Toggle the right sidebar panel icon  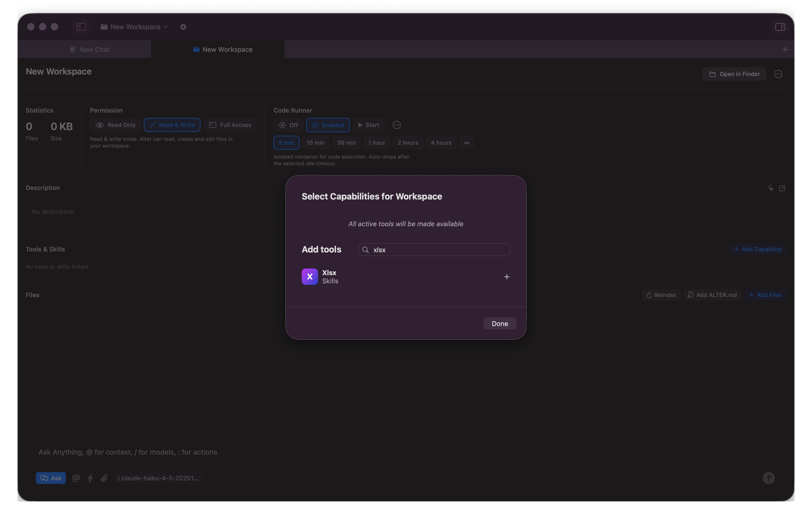tap(780, 27)
